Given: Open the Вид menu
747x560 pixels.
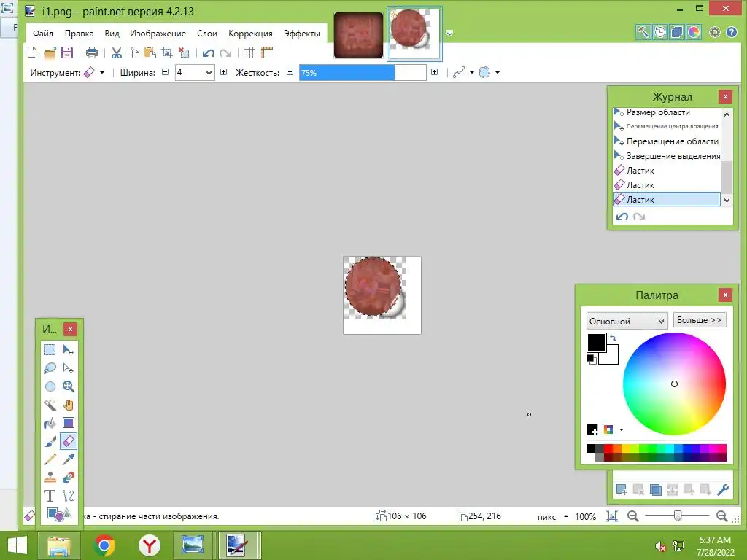Looking at the screenshot, I should pyautogui.click(x=112, y=34).
